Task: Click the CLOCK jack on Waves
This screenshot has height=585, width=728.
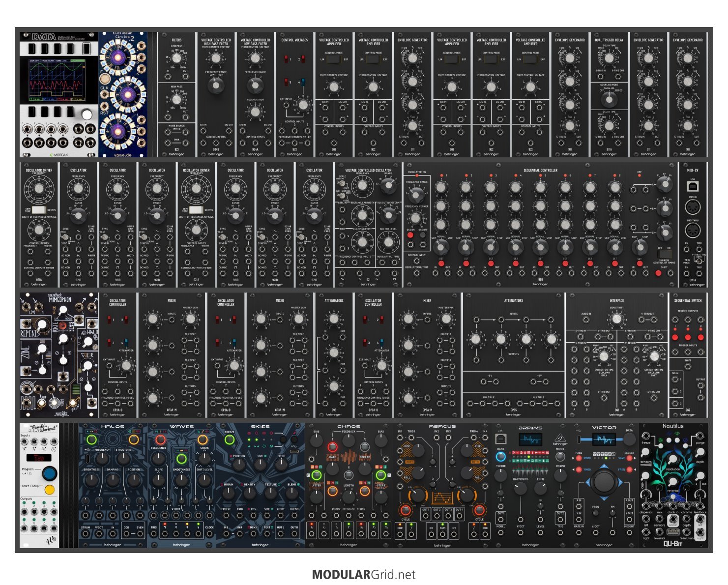Action: [210, 533]
